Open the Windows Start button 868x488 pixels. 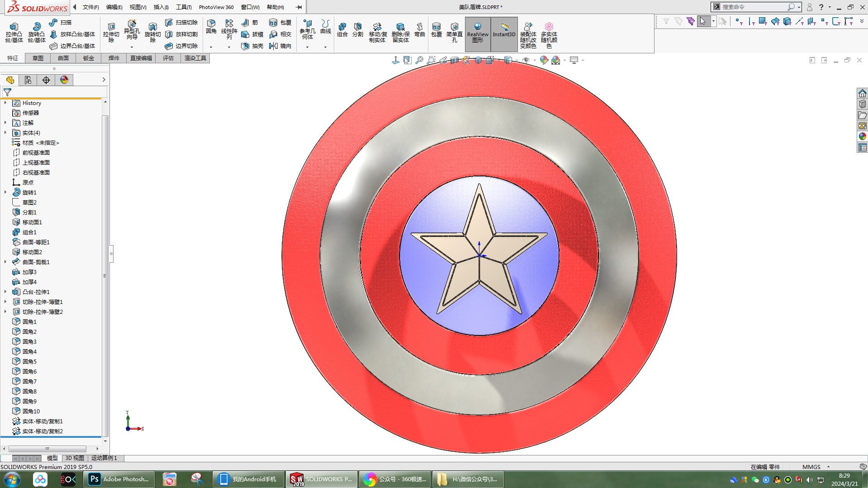pos(12,479)
